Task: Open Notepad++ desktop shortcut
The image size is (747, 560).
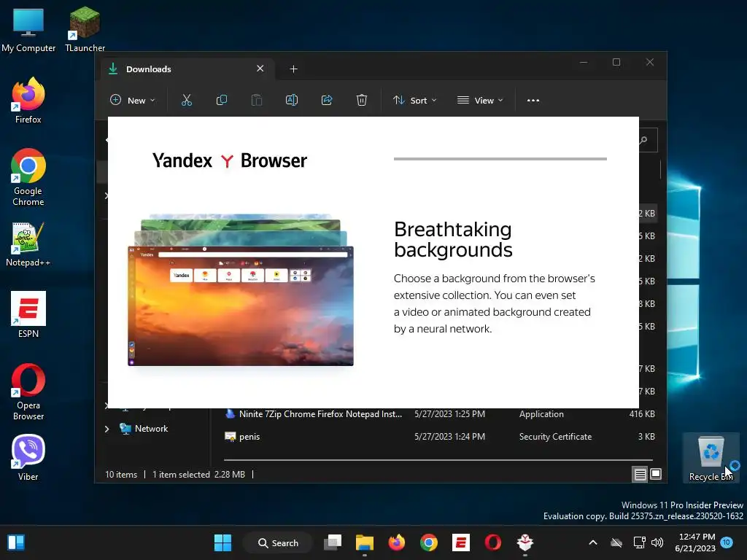Action: [28, 244]
